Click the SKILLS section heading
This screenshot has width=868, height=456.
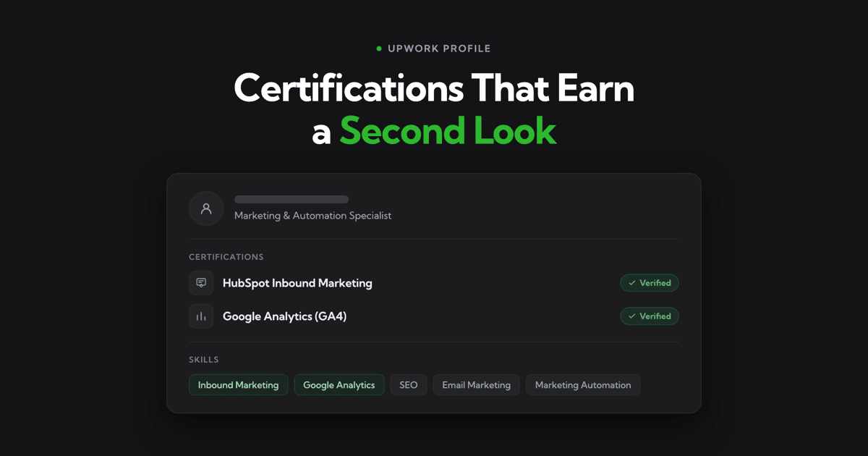[204, 360]
